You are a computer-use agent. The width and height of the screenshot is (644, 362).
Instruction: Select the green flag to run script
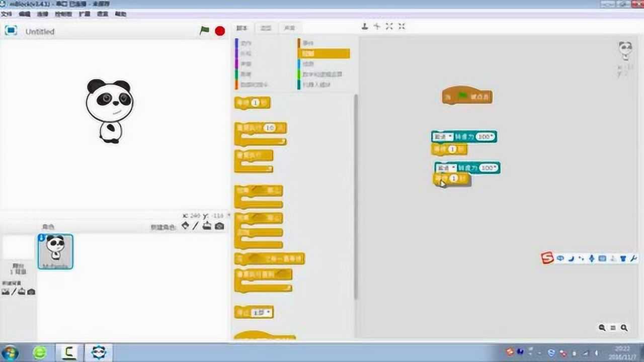point(203,31)
